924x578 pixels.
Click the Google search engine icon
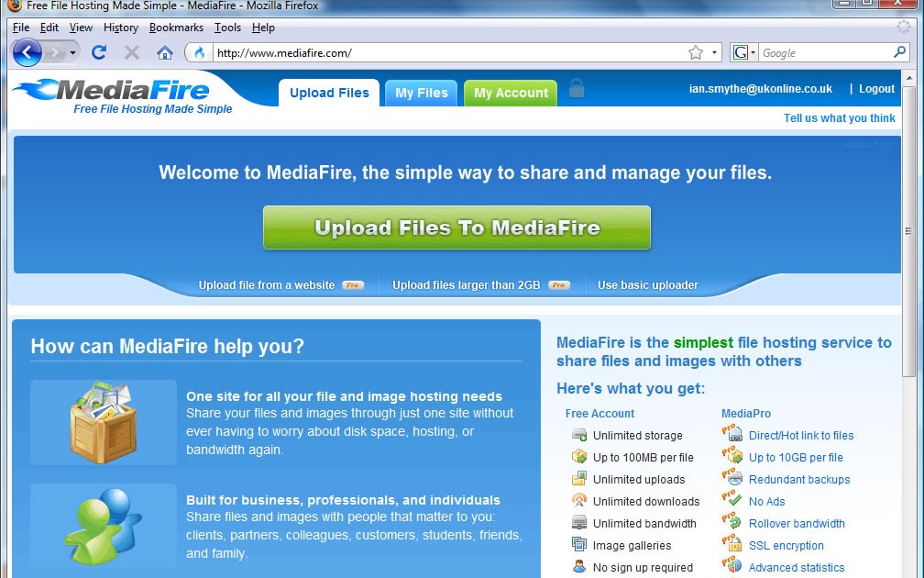740,52
